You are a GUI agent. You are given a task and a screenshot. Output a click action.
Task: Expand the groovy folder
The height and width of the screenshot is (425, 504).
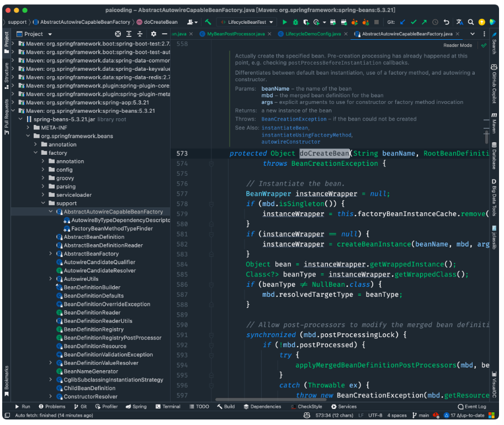43,178
